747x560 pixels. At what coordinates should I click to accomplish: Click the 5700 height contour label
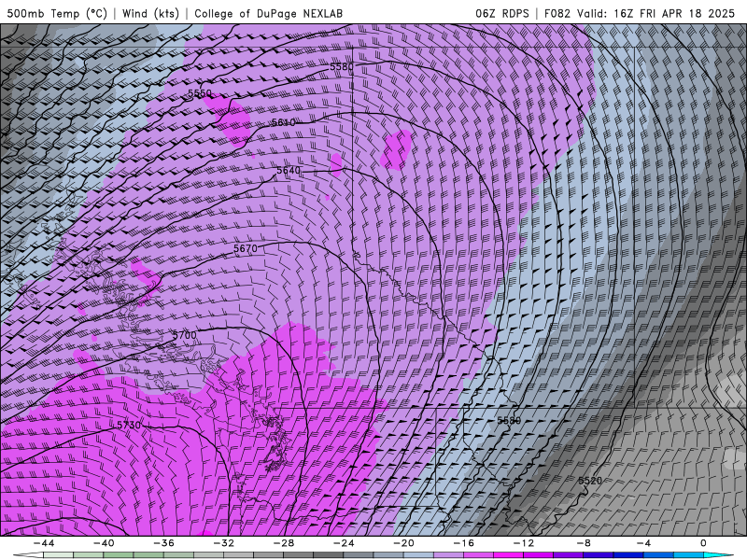(x=184, y=335)
